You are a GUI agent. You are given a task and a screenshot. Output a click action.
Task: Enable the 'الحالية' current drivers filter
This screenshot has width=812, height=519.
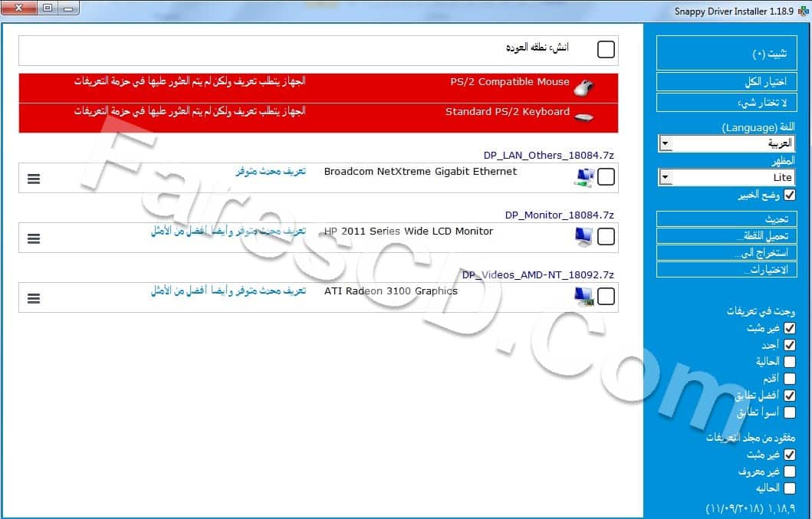[x=789, y=362]
